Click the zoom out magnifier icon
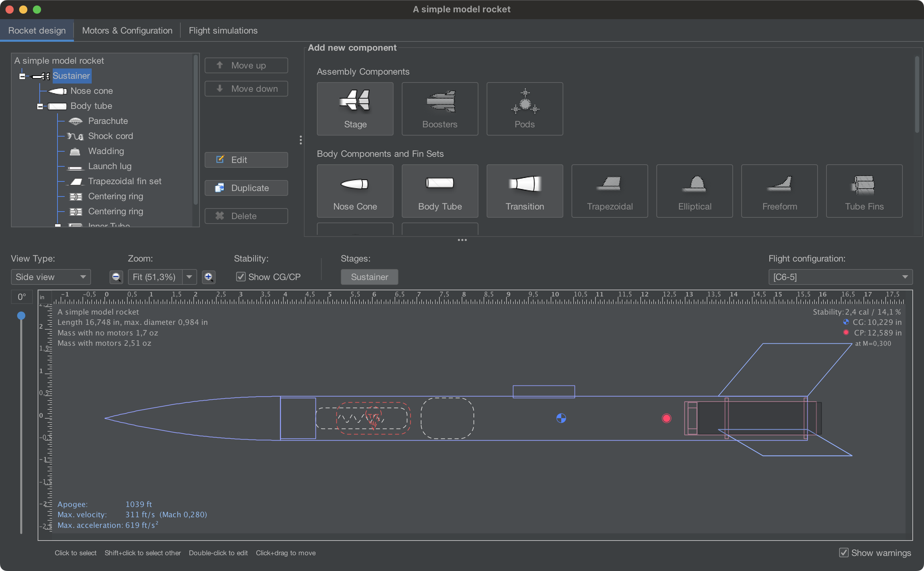 pos(116,277)
